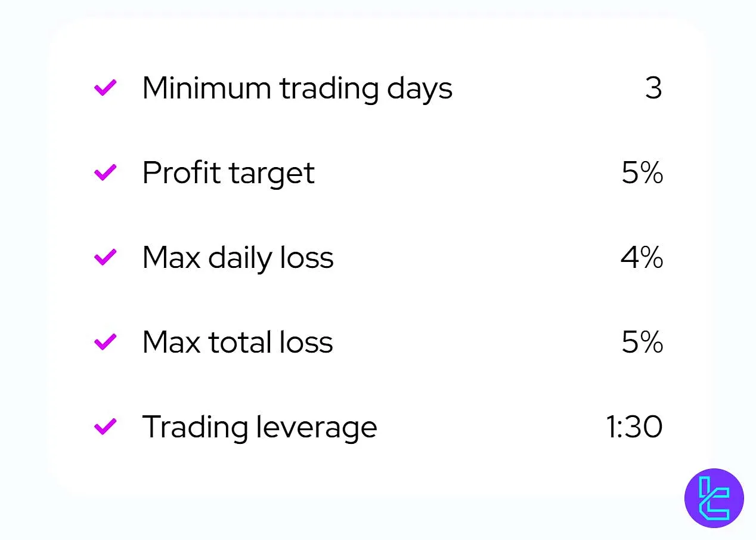Click the purple TC logo icon

(714, 498)
